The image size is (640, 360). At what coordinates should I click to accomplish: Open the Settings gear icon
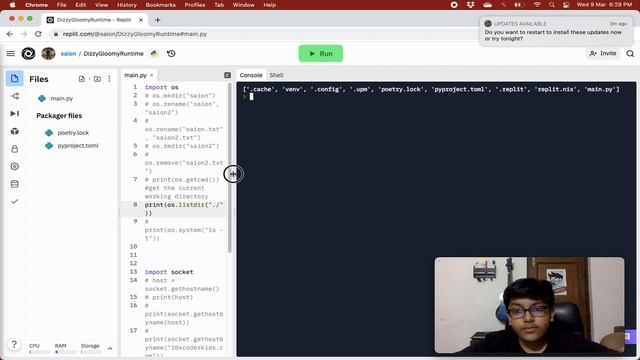[15, 166]
